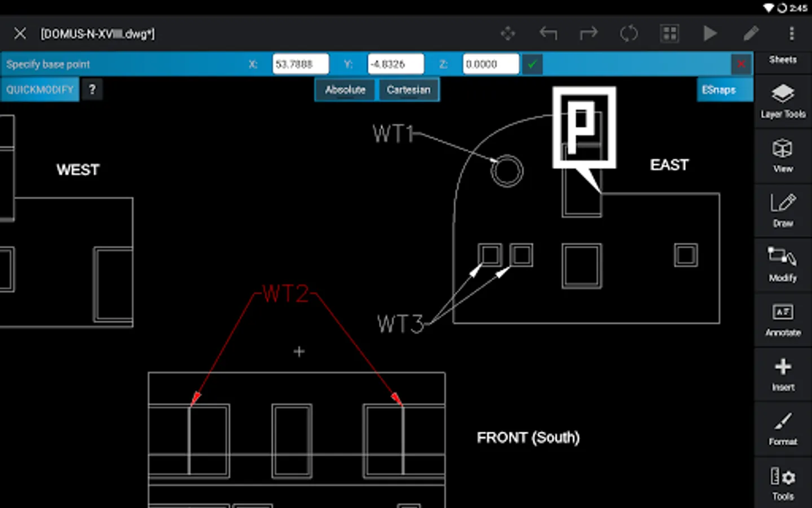Open the Modify tools
Screen dimensions: 812x508
coord(783,265)
